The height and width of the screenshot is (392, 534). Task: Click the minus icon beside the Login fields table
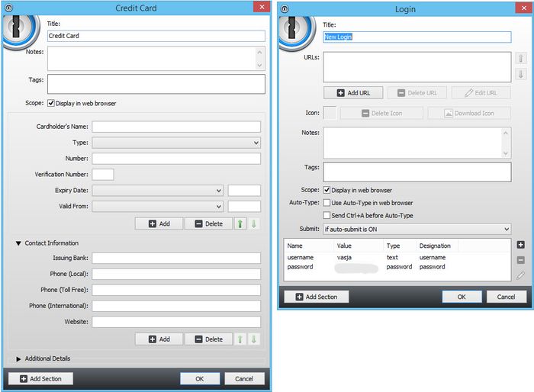(520, 260)
